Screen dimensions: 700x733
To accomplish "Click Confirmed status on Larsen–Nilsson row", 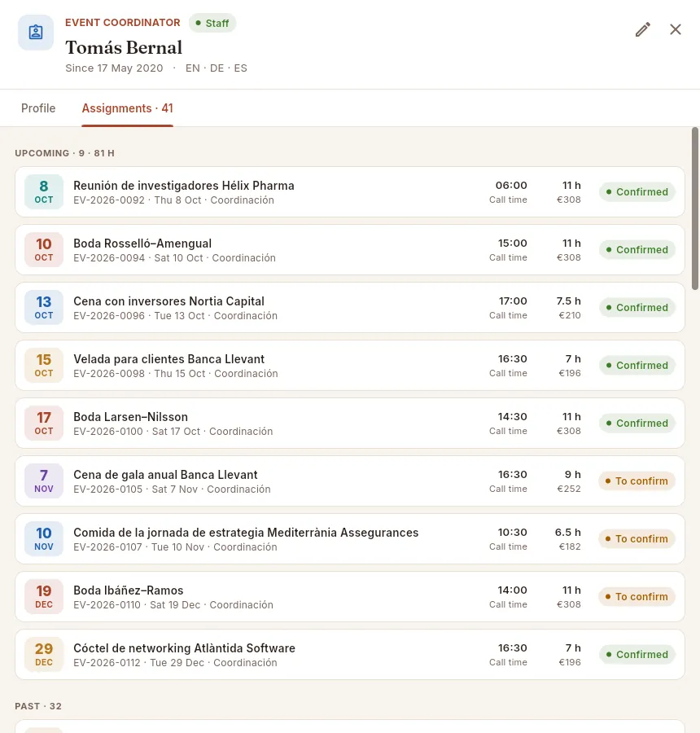I will point(637,423).
